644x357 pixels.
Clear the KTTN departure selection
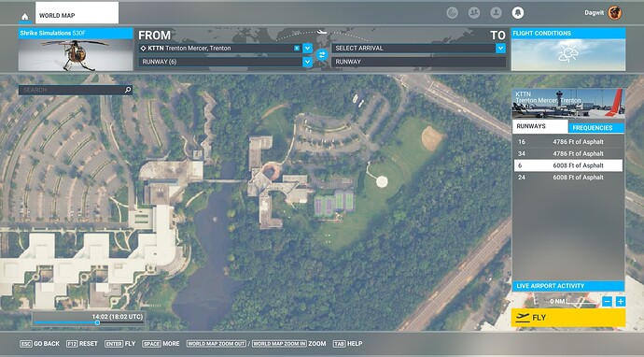coord(297,48)
